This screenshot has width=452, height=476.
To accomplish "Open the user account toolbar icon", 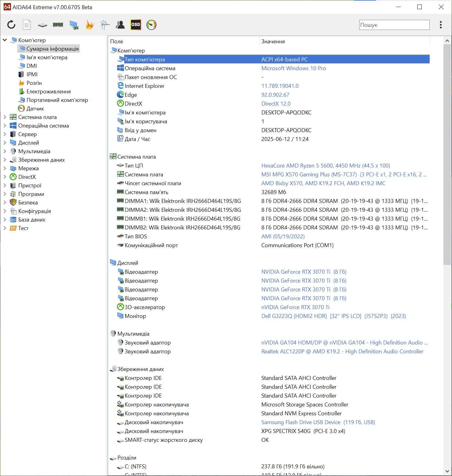I will pos(120,25).
